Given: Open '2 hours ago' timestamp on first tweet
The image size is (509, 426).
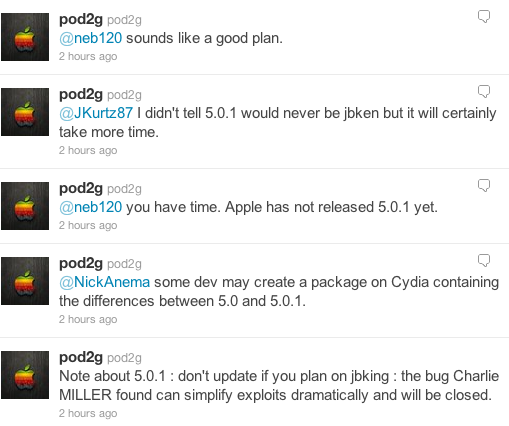Looking at the screenshot, I should (88, 56).
